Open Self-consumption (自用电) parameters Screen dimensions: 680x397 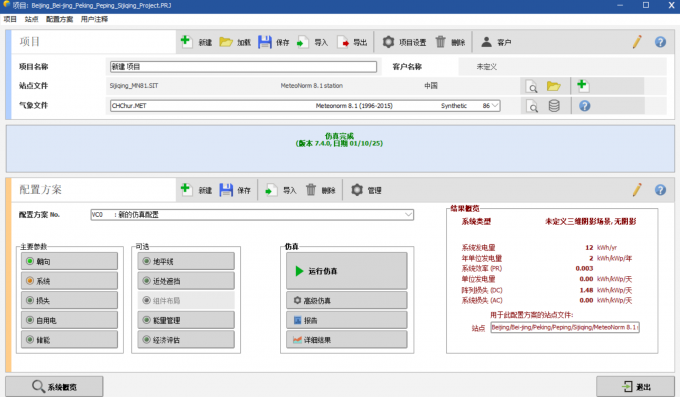69,320
